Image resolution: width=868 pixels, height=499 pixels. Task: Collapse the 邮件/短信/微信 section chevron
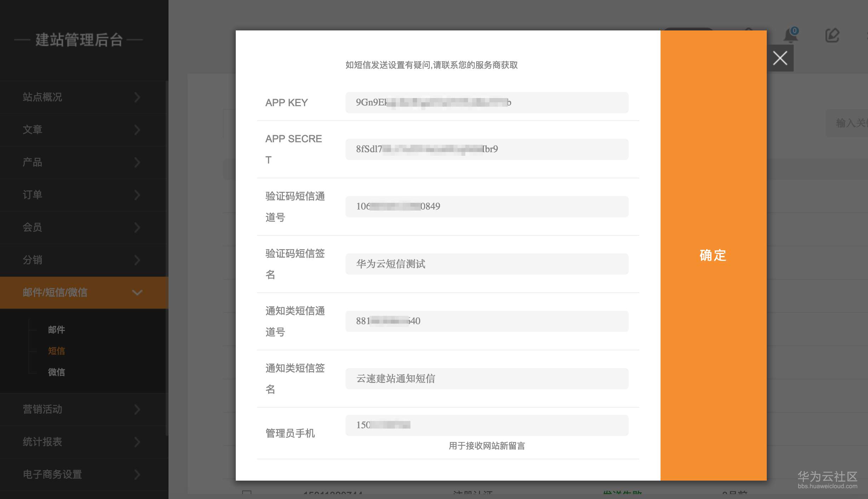pos(137,292)
